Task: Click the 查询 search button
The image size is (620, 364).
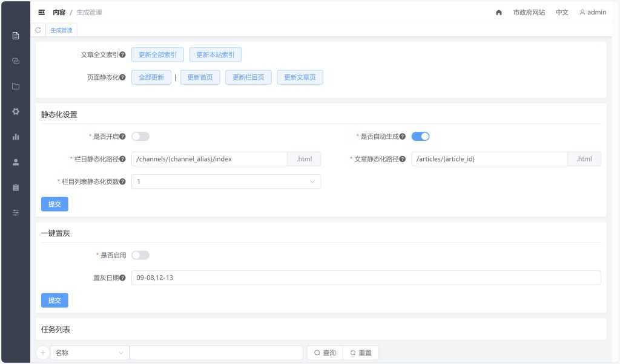Action: [325, 353]
